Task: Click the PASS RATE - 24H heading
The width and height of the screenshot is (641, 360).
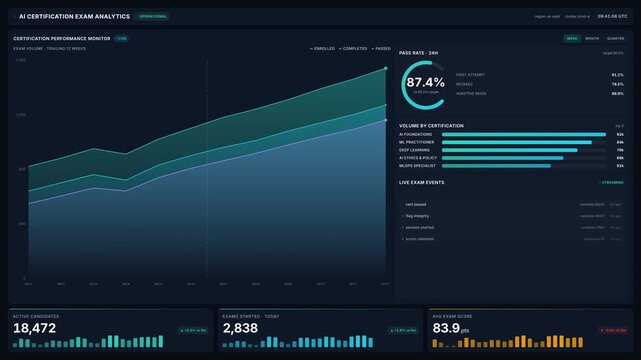Action: tap(418, 53)
